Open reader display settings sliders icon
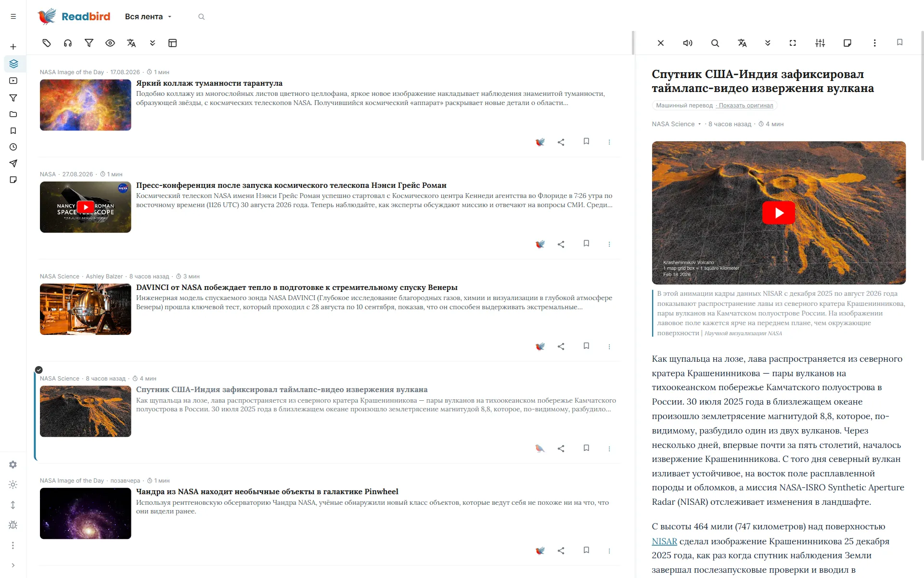This screenshot has width=924, height=578. click(820, 43)
